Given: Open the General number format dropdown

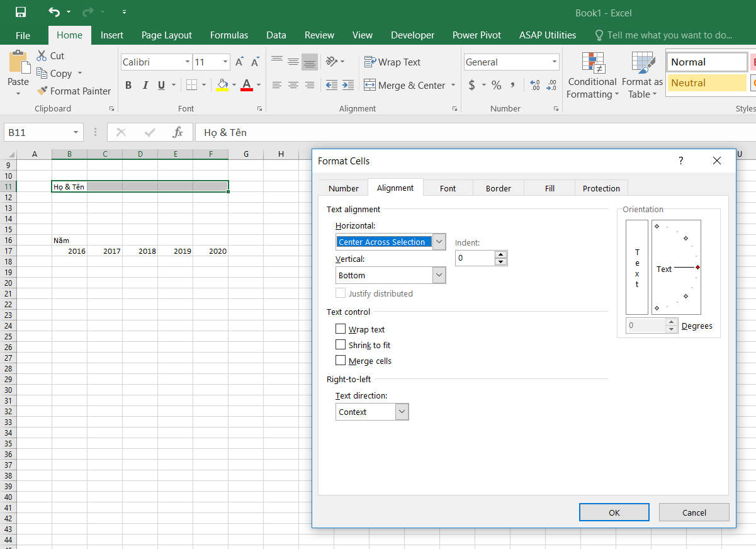Looking at the screenshot, I should (554, 62).
